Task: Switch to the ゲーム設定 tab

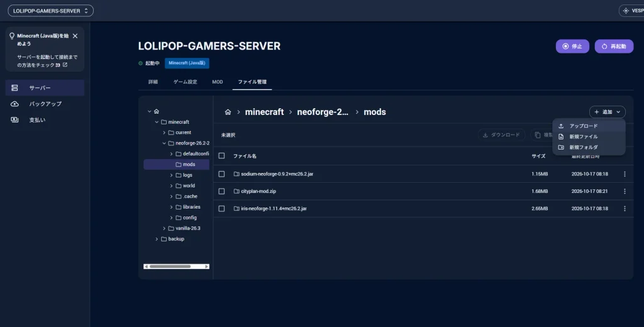Action: pos(186,82)
